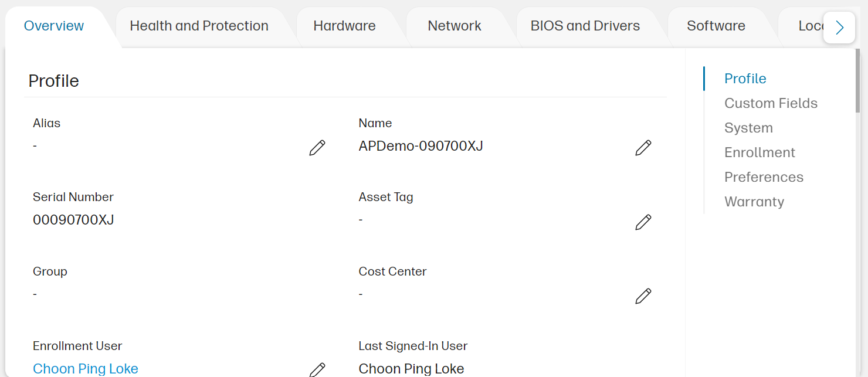Jump to Warranty section
Viewport: 868px width, 377px height.
(754, 202)
